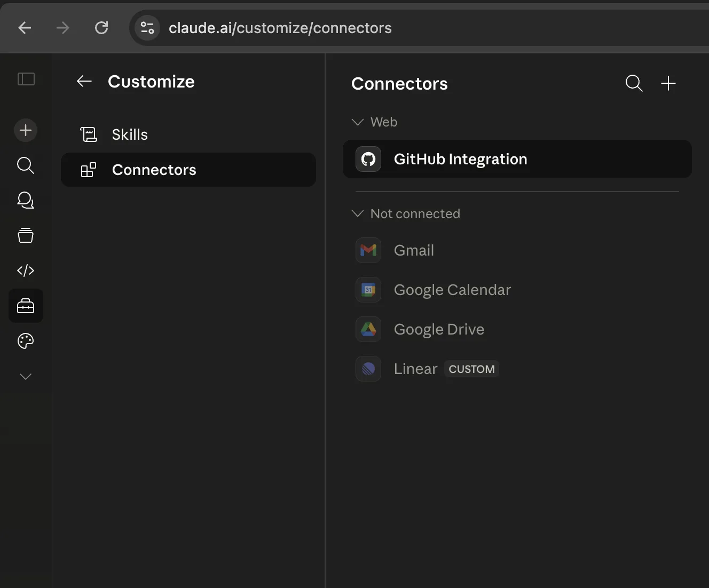Start a new chat with the plus icon in the sidebar
709x588 pixels.
(26, 130)
